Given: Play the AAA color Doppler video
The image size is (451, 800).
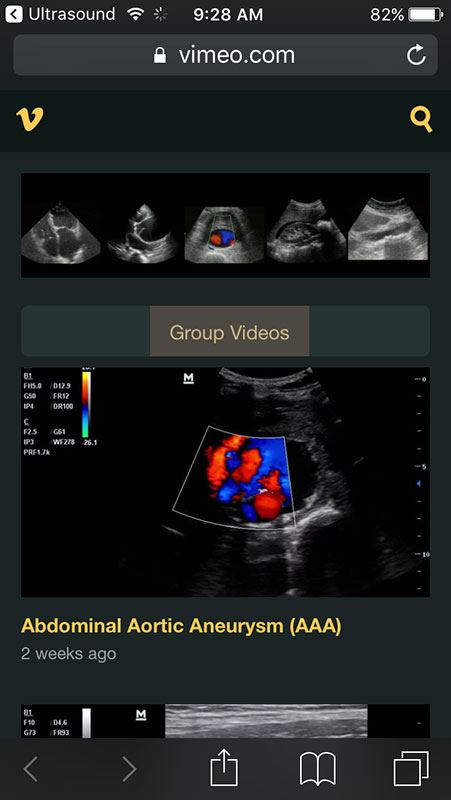Looking at the screenshot, I should [226, 482].
